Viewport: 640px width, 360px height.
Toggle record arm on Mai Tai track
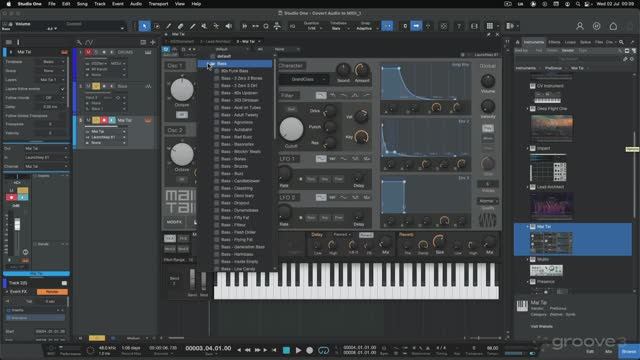coord(104,120)
